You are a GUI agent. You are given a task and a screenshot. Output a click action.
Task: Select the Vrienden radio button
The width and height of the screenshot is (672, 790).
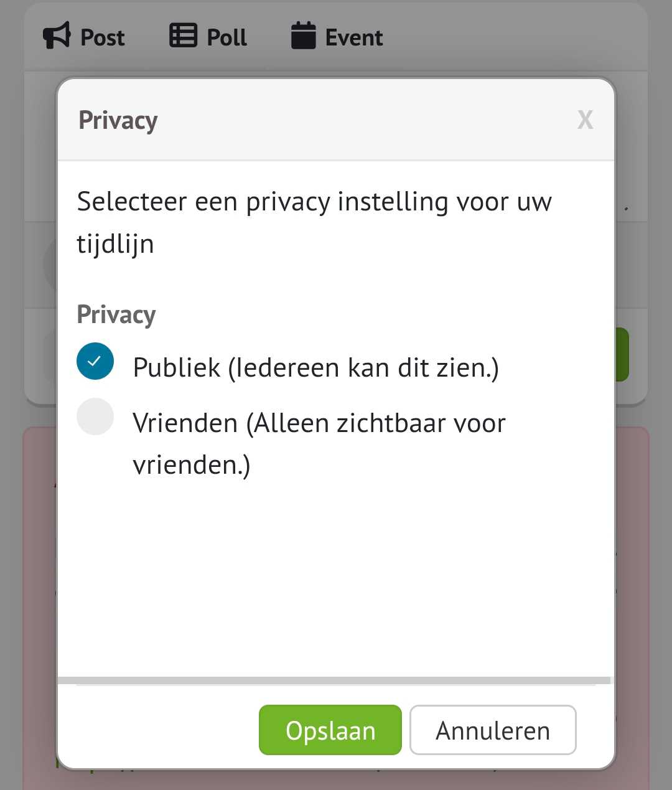coord(95,416)
